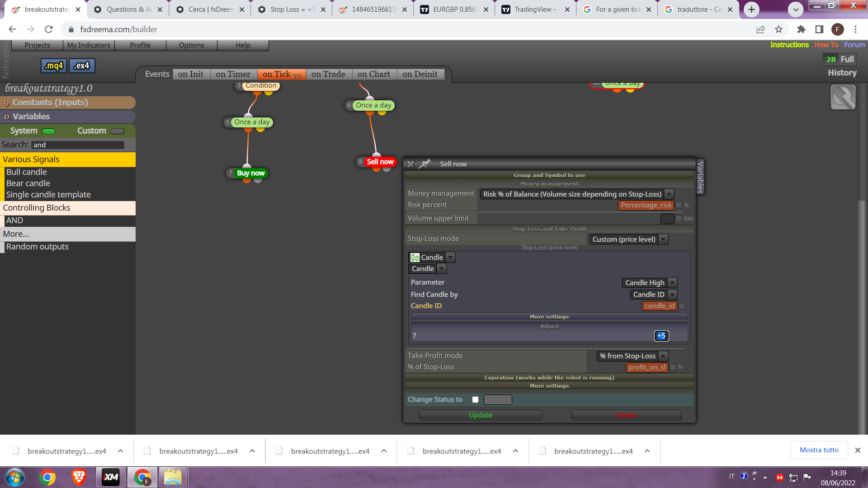Screen dimensions: 868x488
Task: Click the Percentage_risk variable value
Action: 646,205
